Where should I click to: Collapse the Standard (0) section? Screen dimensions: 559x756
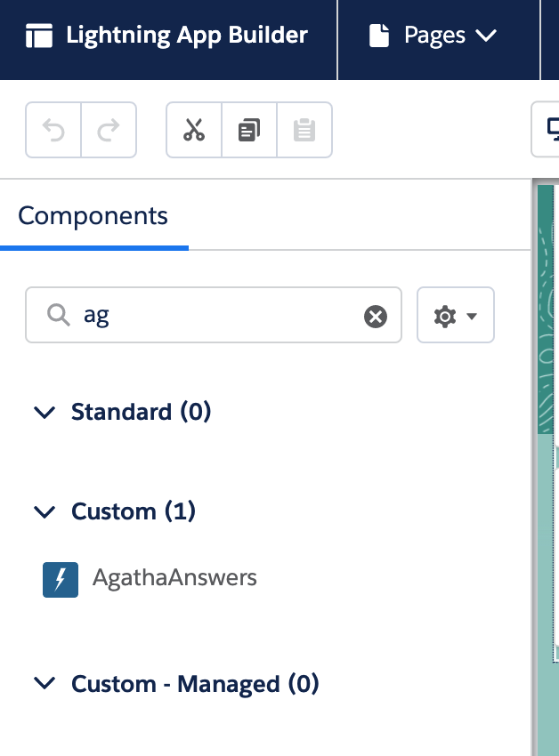[x=45, y=412]
